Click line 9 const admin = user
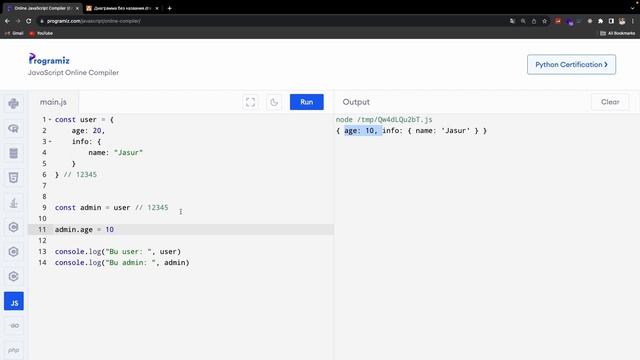This screenshot has height=360, width=640. point(111,207)
